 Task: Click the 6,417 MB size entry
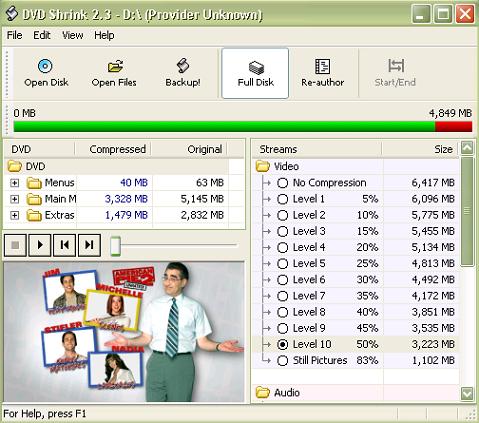(x=433, y=183)
